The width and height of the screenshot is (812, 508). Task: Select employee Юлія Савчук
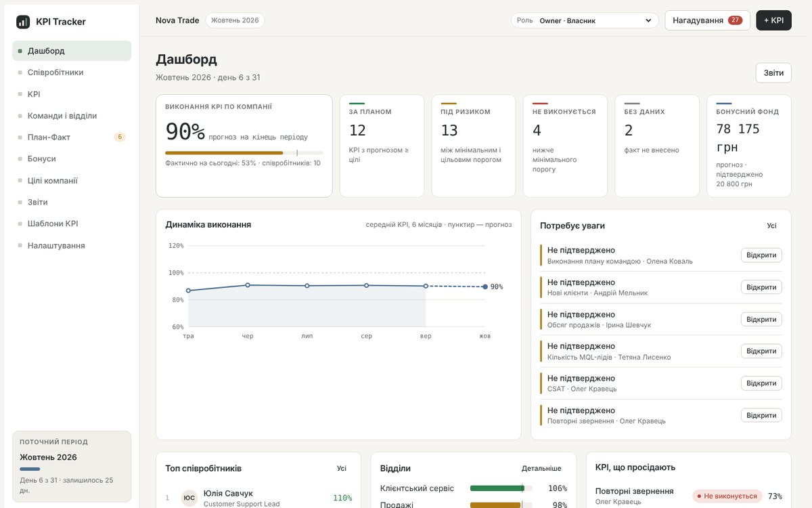(x=258, y=498)
